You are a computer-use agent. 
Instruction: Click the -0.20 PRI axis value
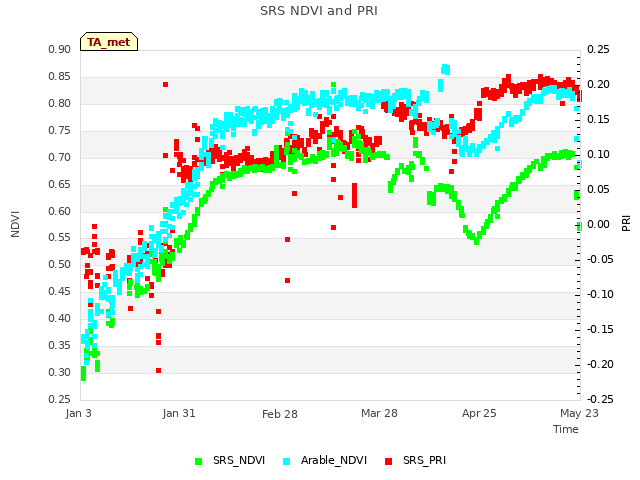pyautogui.click(x=600, y=364)
